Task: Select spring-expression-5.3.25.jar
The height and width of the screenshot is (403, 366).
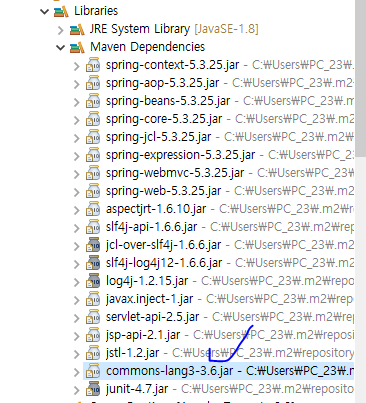Action: (x=181, y=155)
